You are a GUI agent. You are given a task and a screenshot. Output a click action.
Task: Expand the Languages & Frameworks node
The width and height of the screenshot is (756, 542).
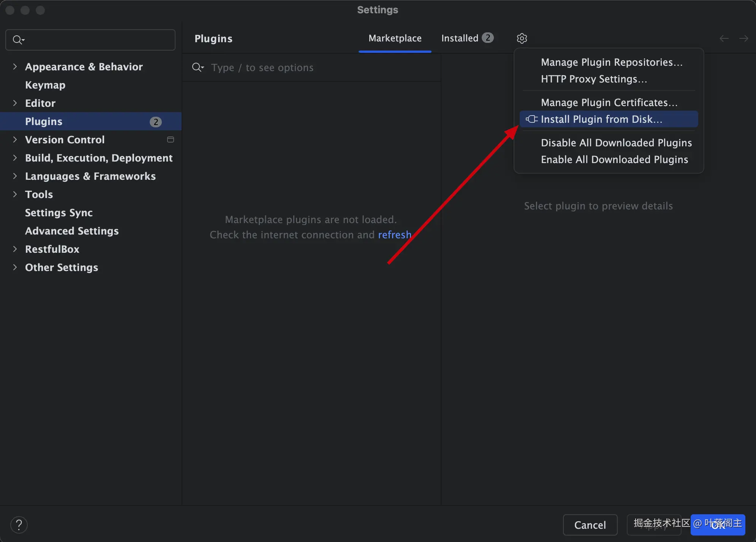click(15, 176)
